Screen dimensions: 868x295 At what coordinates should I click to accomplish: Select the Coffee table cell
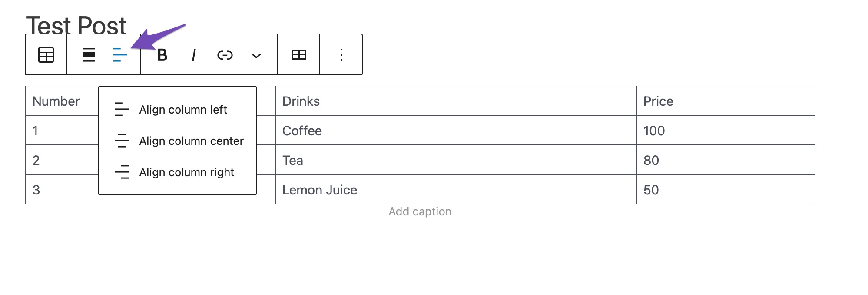(x=456, y=131)
